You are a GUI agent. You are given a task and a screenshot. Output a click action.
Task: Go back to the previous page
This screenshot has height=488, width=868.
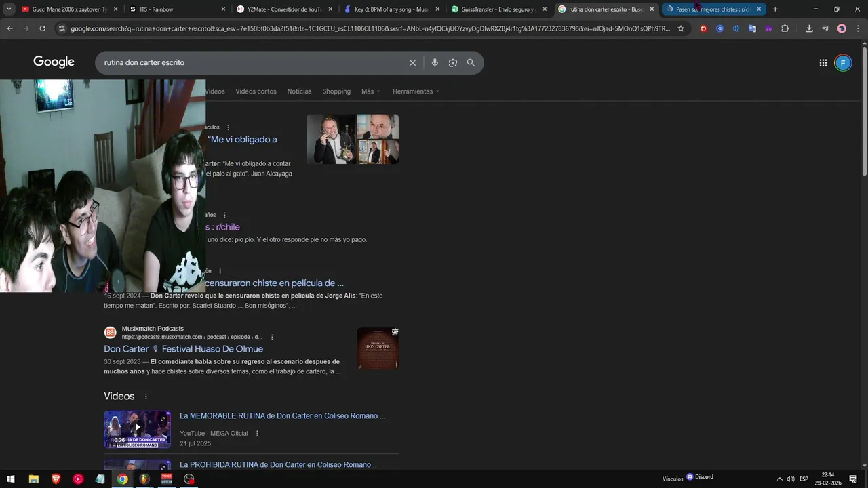9,28
